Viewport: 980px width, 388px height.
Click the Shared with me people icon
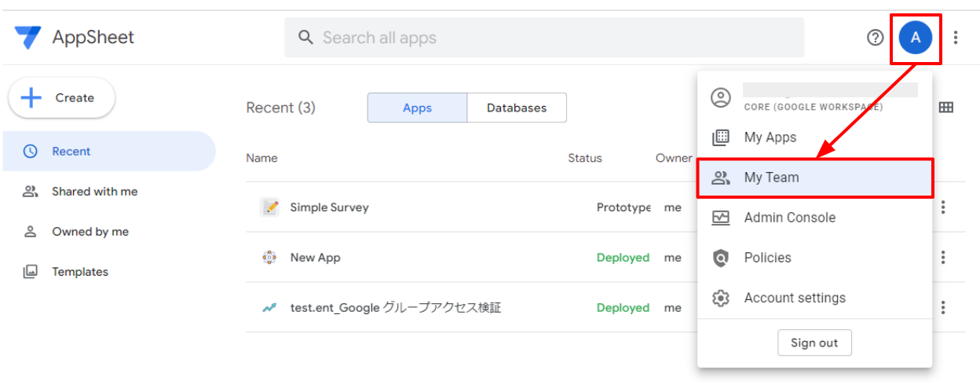pos(31,192)
